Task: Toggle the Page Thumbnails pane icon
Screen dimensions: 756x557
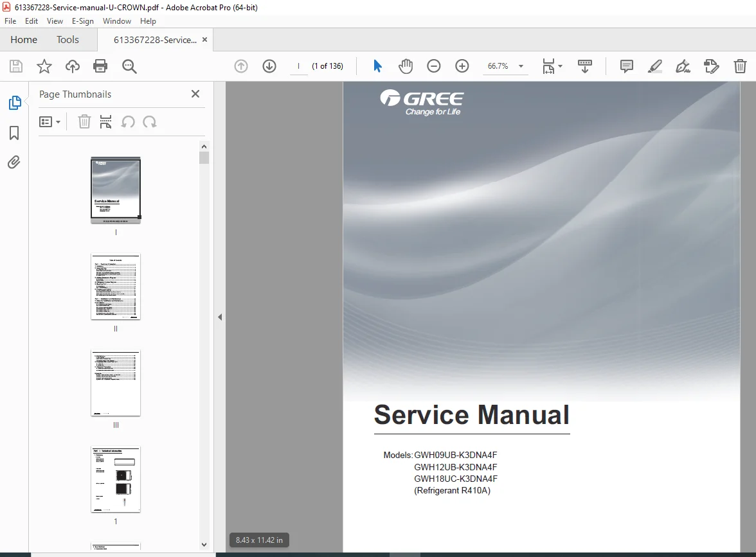Action: (x=14, y=103)
